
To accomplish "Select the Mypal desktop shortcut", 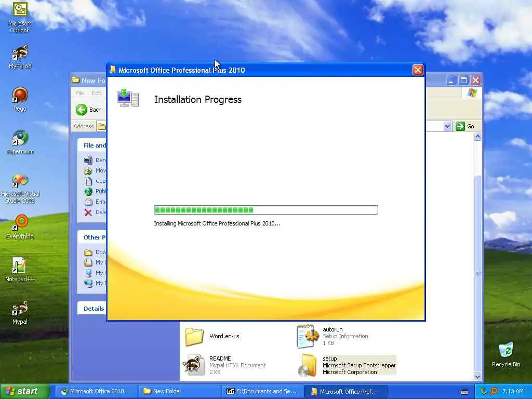I will pyautogui.click(x=20, y=312).
